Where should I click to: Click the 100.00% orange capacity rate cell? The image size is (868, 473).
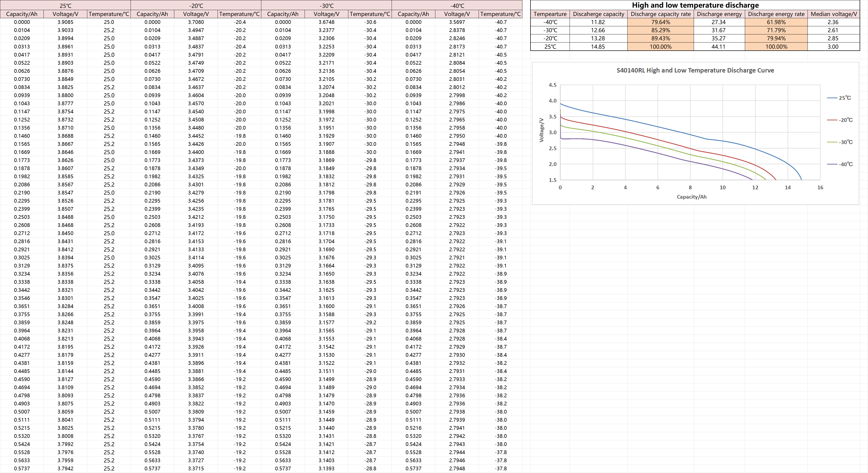tap(661, 47)
